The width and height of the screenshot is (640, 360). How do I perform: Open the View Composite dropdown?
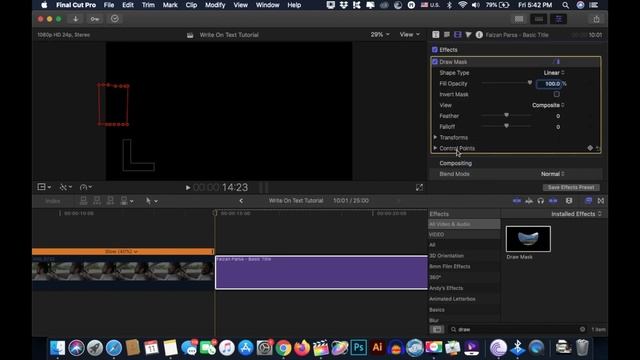click(548, 105)
